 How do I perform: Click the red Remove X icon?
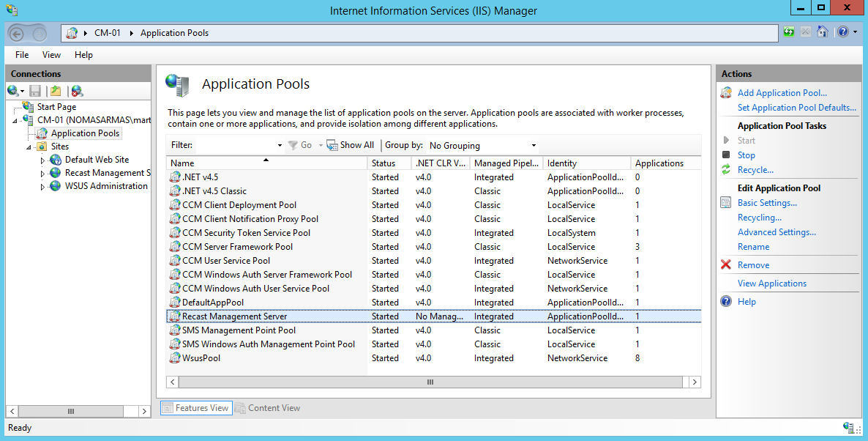click(x=726, y=265)
